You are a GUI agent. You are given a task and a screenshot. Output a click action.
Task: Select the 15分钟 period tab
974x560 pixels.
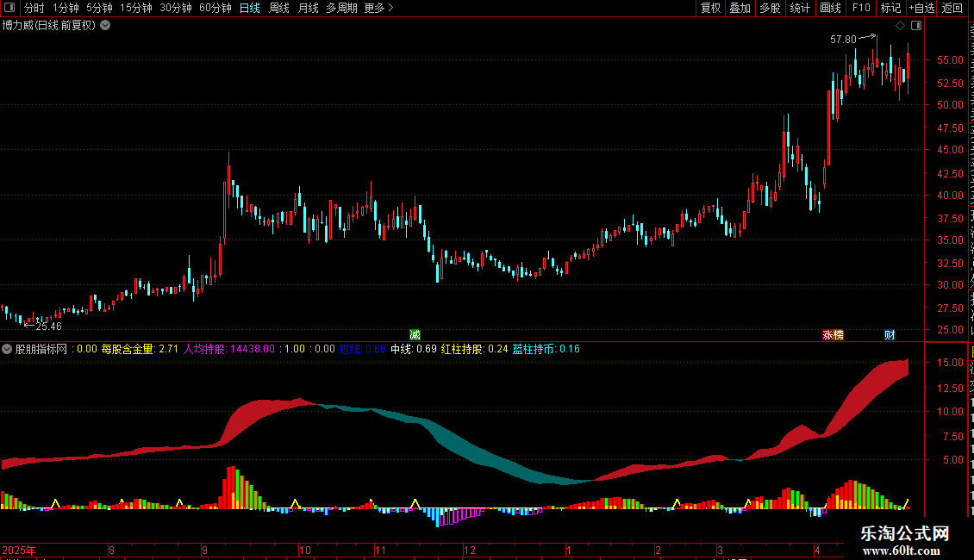[x=136, y=8]
